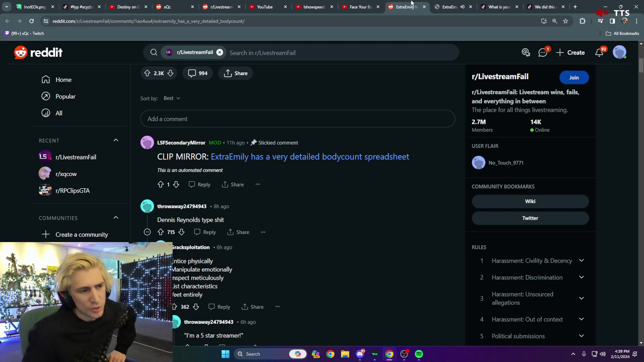Screen dimensions: 644x362
Task: Open Reddit chat messages
Action: [543, 53]
